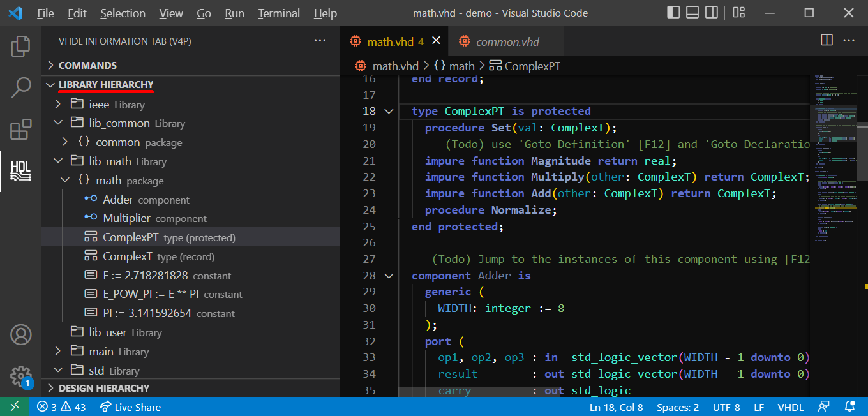868x416 pixels.
Task: Change file encoding UTF-8
Action: coord(726,407)
